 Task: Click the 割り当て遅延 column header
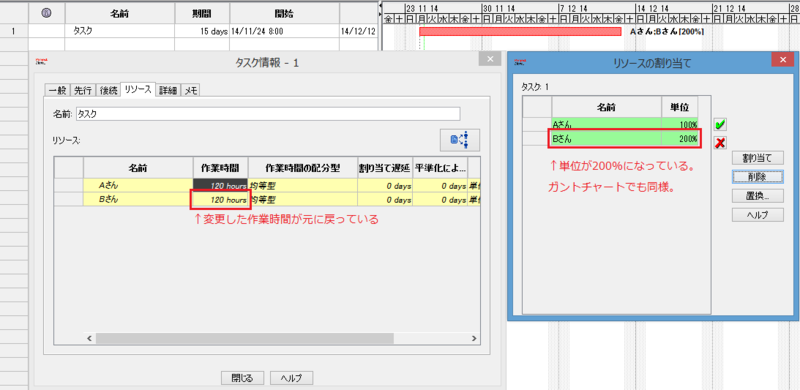(385, 168)
